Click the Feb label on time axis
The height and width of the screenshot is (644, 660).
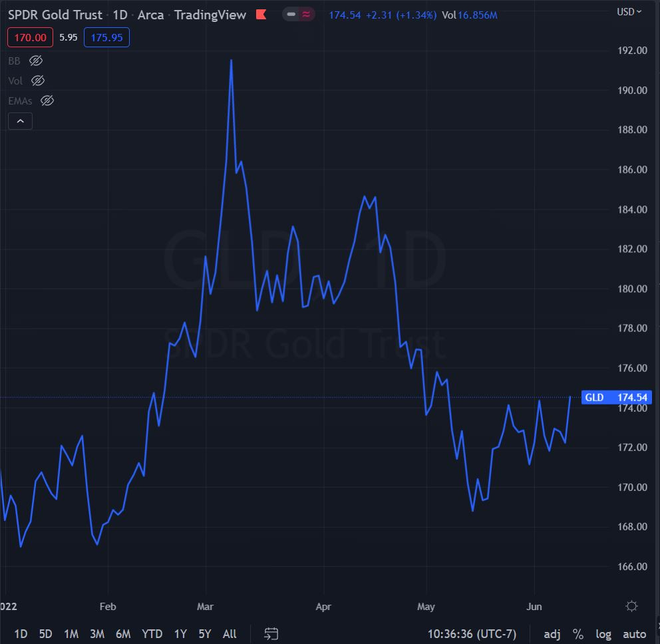(x=108, y=607)
